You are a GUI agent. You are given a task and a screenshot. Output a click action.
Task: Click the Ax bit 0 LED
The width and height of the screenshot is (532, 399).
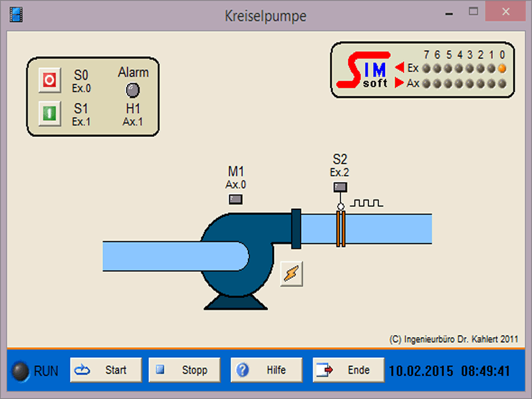pyautogui.click(x=502, y=84)
